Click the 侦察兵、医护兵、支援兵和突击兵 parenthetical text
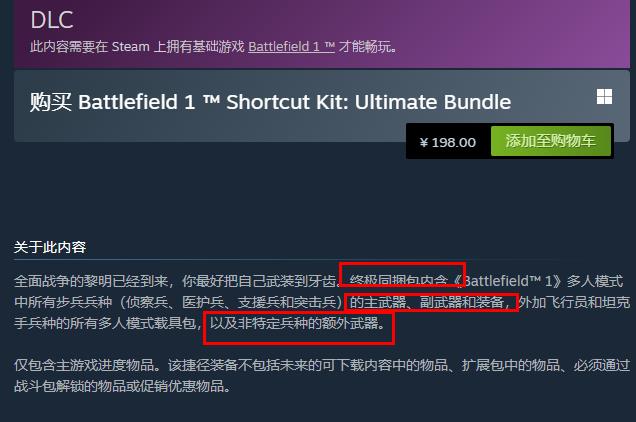The image size is (636, 422). pyautogui.click(x=231, y=302)
